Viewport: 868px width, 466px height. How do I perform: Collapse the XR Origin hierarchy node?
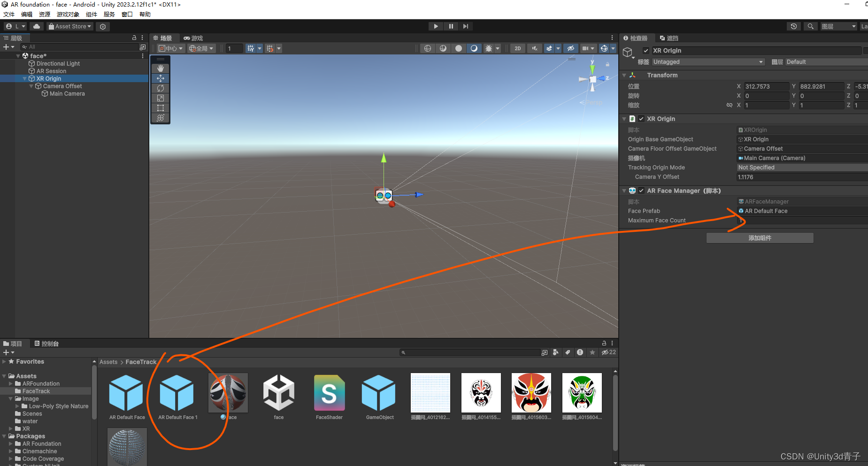click(25, 79)
